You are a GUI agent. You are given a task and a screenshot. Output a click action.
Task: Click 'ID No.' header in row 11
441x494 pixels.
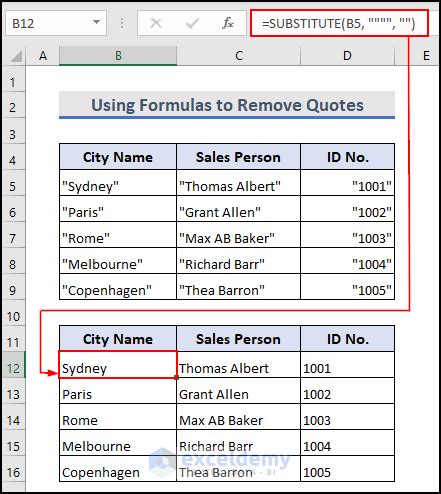tap(348, 339)
